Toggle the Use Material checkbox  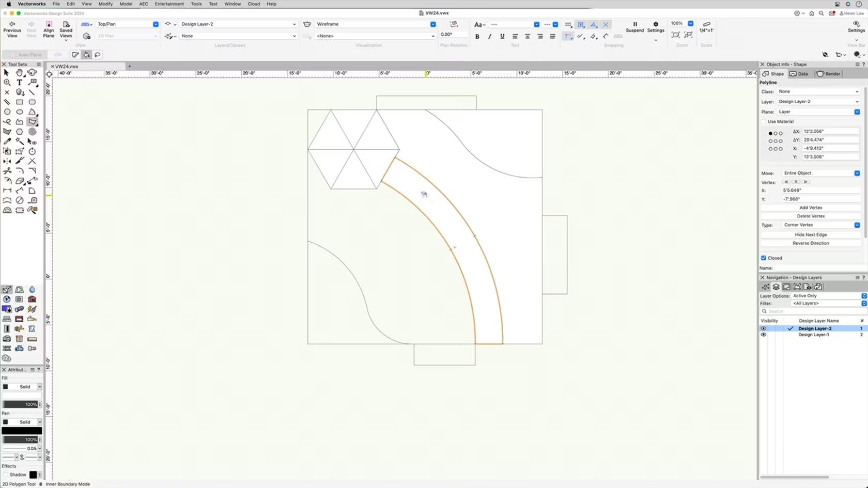coord(764,121)
